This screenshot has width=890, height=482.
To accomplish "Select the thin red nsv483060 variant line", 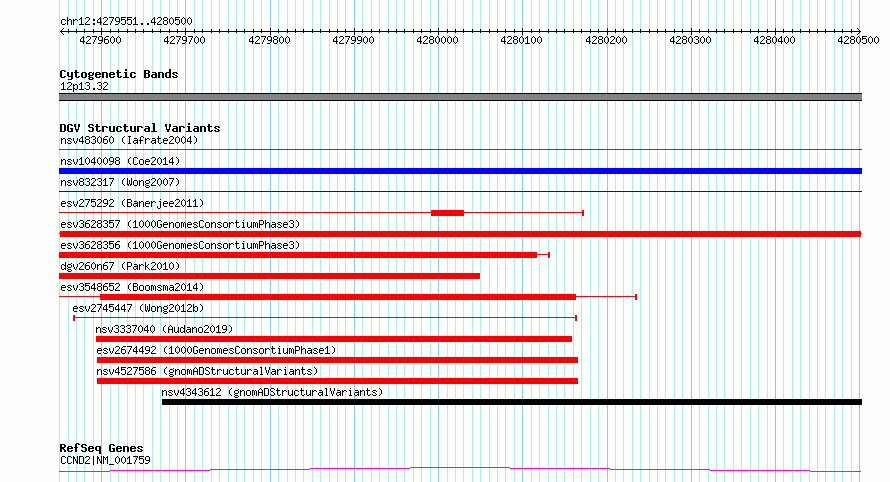I will (460, 150).
